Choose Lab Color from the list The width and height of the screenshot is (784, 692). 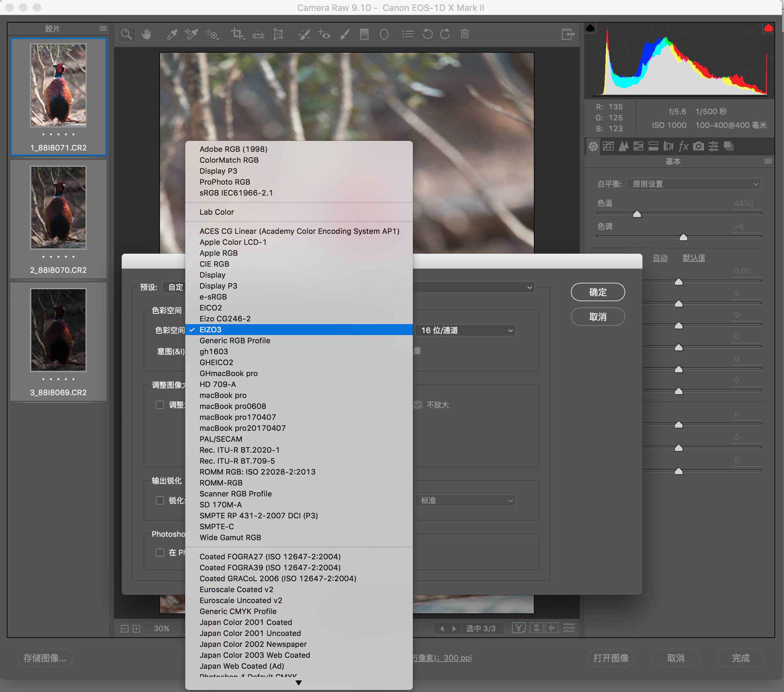[x=299, y=212]
